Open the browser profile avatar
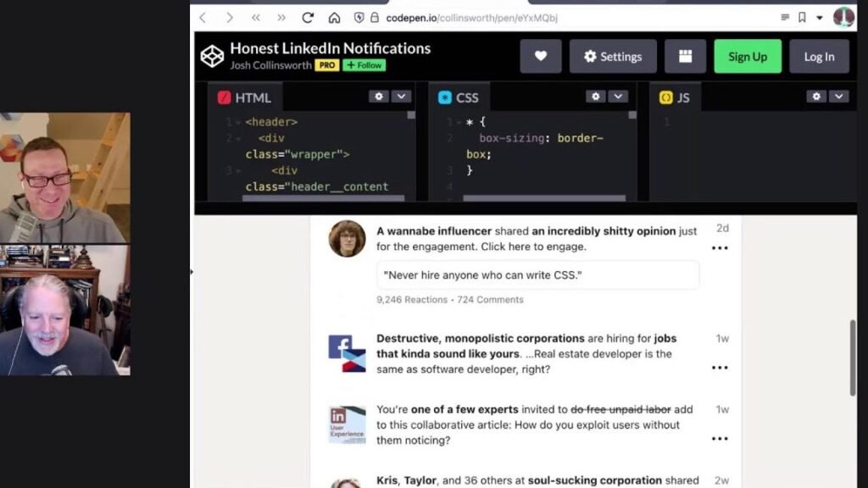 843,17
